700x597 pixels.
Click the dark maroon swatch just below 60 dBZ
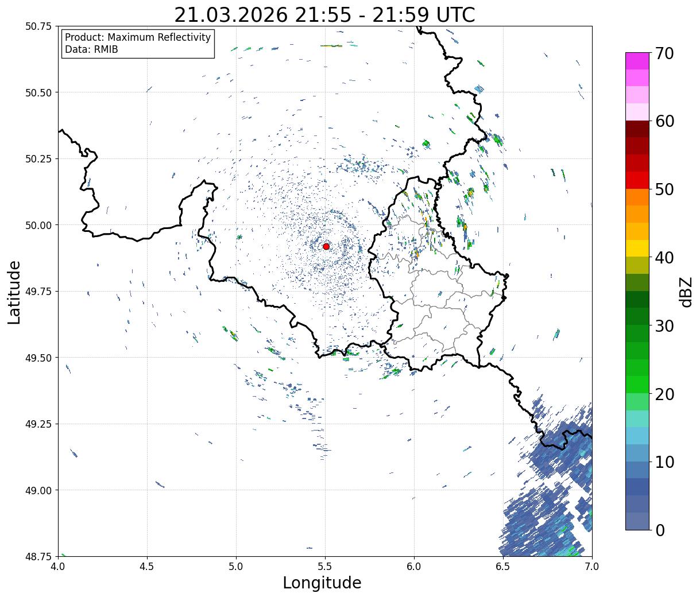[637, 129]
